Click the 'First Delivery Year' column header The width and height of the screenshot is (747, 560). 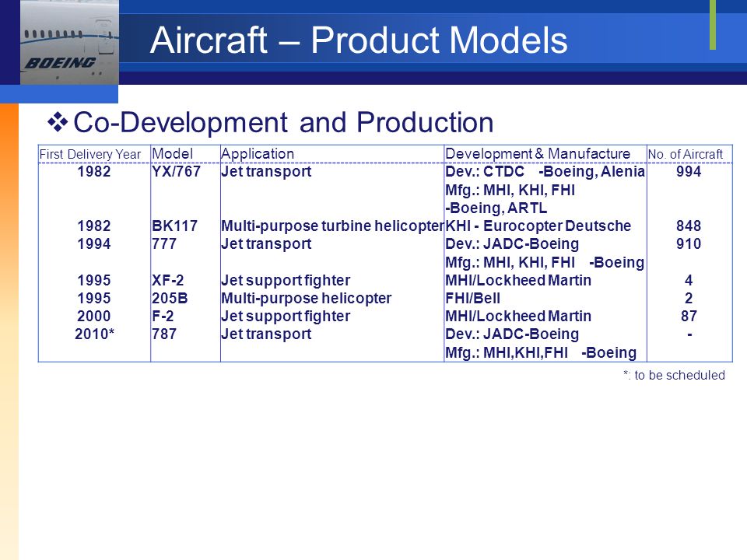point(90,154)
